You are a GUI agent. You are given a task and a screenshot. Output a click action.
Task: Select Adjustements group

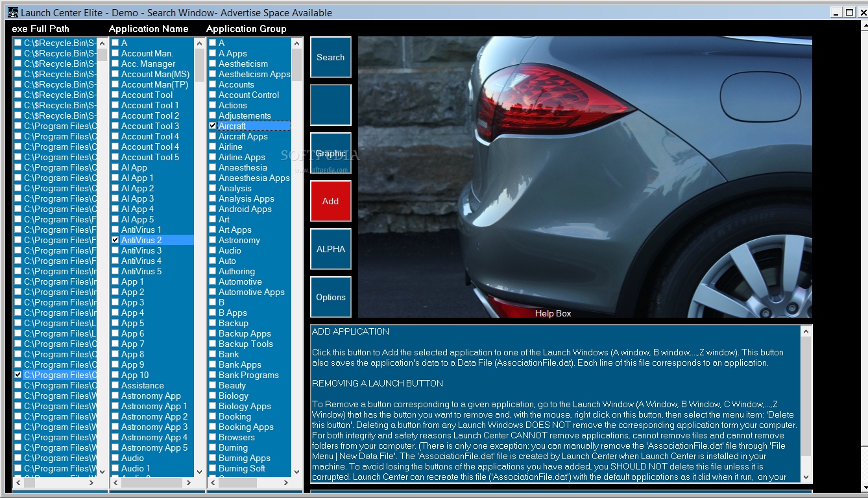coord(245,115)
